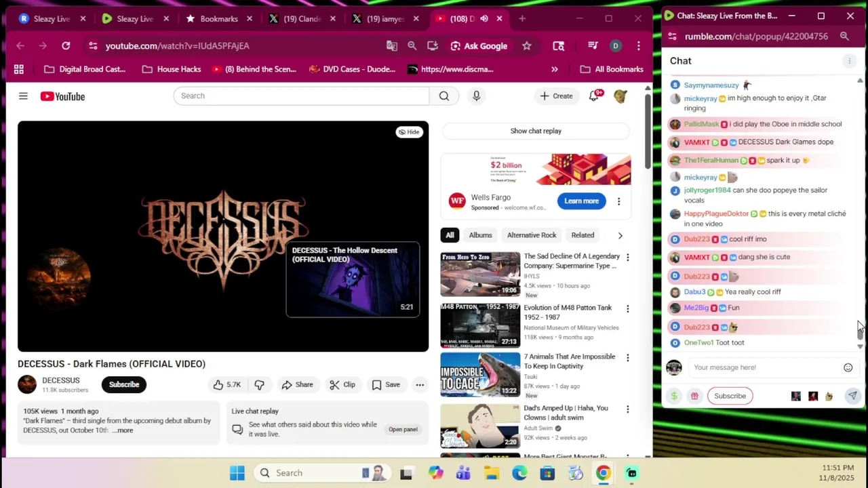The height and width of the screenshot is (488, 868).
Task: Click the zoom magnifier icon in address bar
Action: tap(412, 45)
